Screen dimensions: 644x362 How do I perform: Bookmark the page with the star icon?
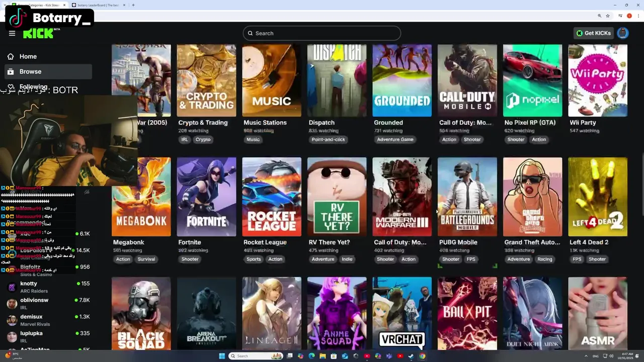coord(608,16)
